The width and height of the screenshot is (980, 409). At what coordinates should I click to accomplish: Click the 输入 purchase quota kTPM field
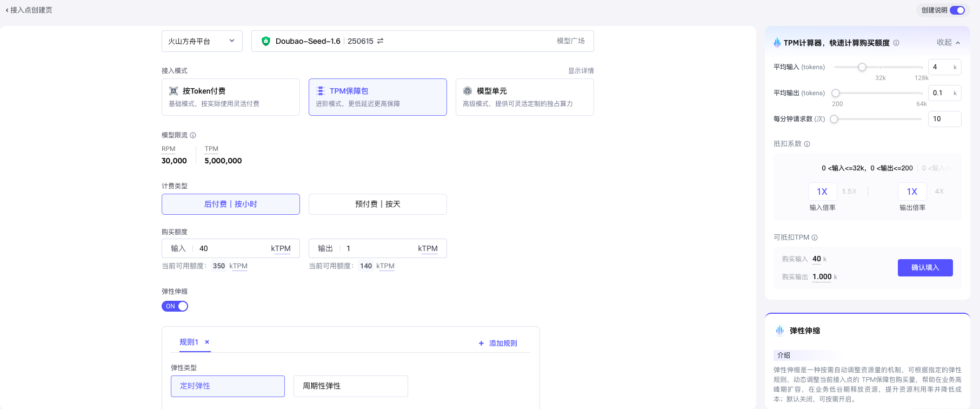point(232,248)
